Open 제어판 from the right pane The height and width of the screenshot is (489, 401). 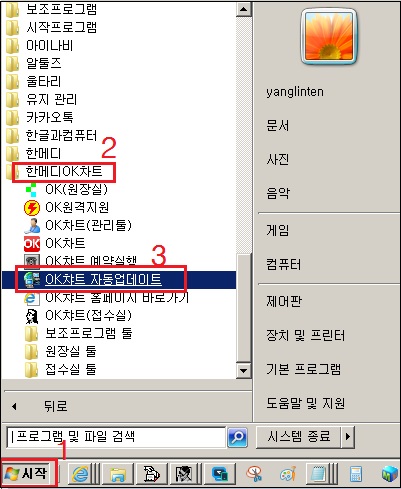[x=284, y=301]
